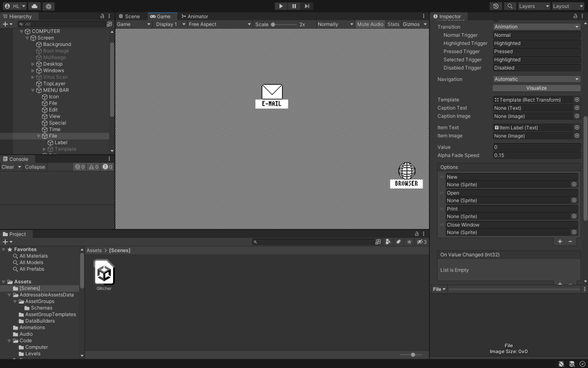The width and height of the screenshot is (588, 368).
Task: Click the Visualize navigation button
Action: pyautogui.click(x=536, y=88)
